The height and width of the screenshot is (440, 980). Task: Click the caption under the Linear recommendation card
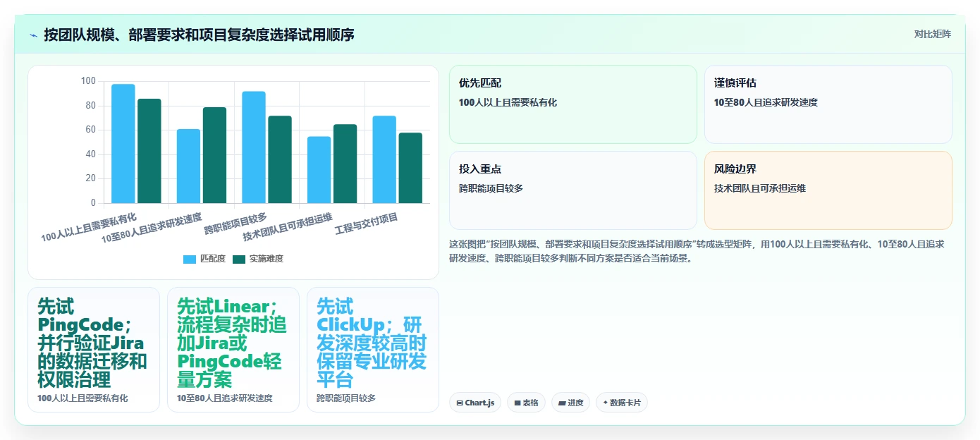pos(224,398)
